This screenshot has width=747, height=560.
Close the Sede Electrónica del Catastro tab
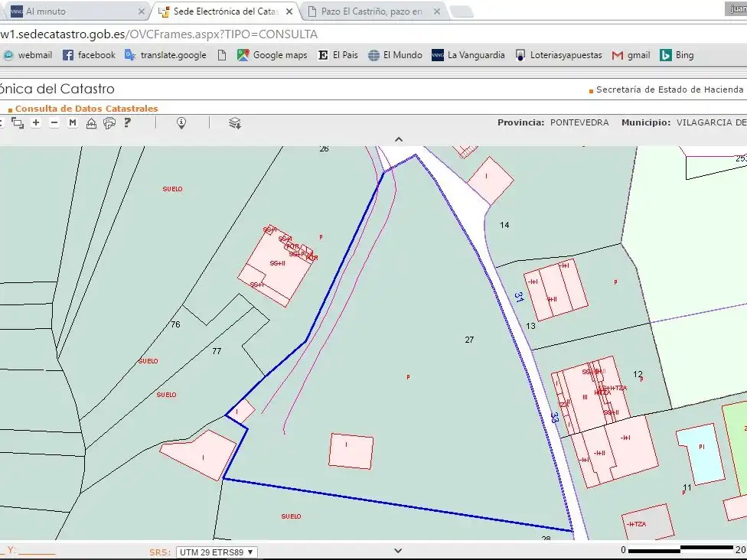pyautogui.click(x=289, y=11)
